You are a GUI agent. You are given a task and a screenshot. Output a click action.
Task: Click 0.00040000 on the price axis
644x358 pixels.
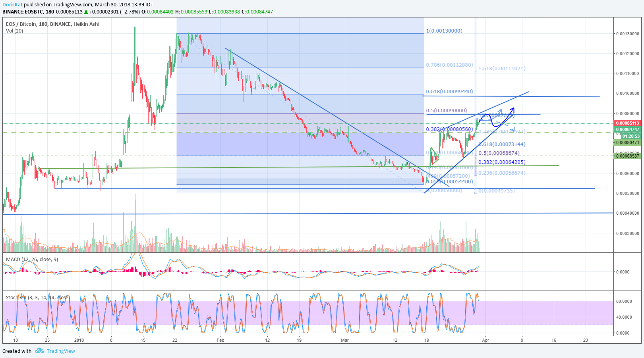(628, 213)
